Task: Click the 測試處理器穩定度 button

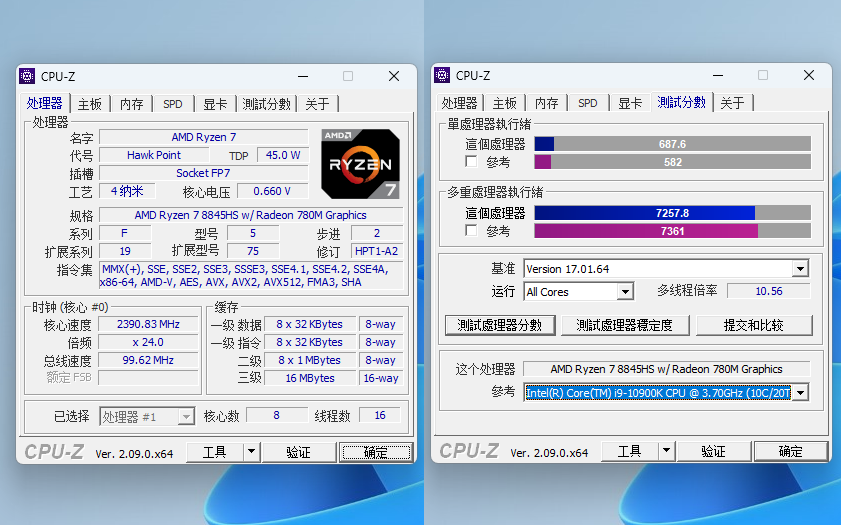Action: pos(625,325)
